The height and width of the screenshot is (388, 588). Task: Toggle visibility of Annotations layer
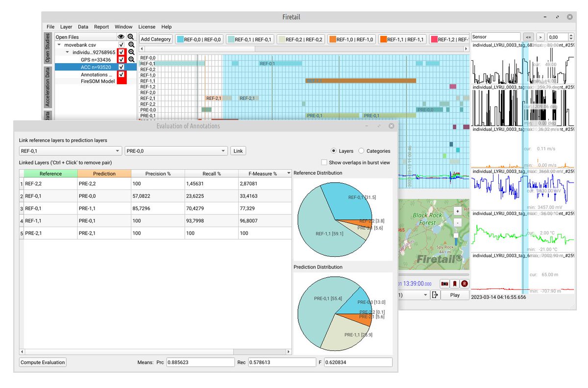point(122,74)
